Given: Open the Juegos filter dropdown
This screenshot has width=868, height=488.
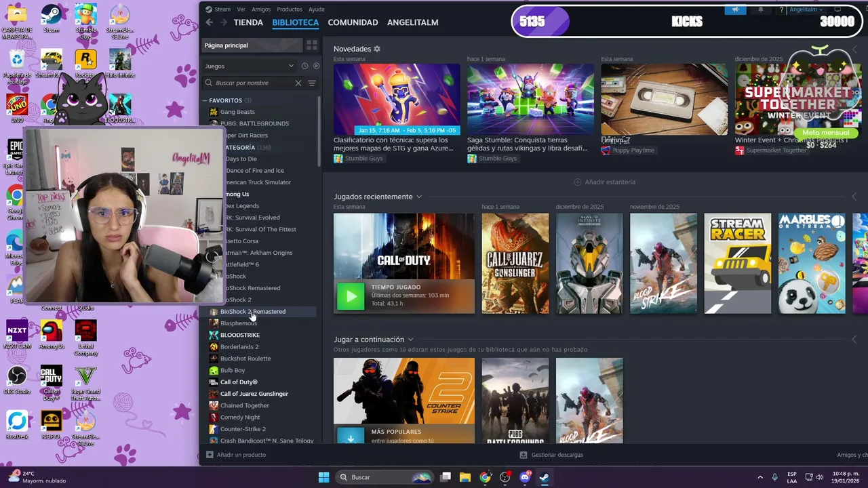Looking at the screenshot, I should pyautogui.click(x=250, y=66).
